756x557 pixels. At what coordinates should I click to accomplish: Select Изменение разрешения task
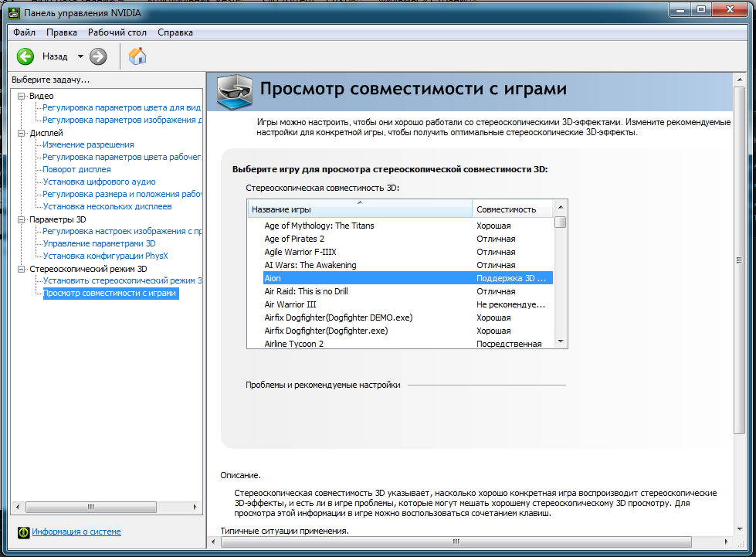click(x=88, y=144)
